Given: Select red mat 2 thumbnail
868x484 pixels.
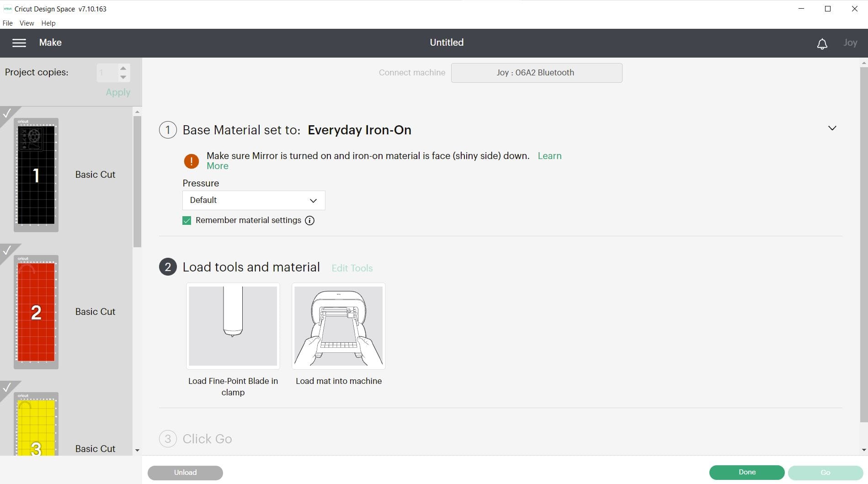Looking at the screenshot, I should coord(36,312).
